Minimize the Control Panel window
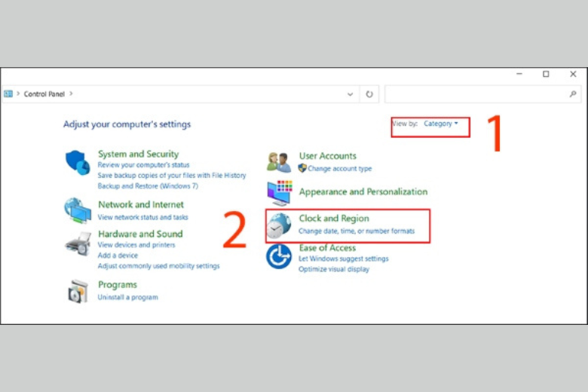This screenshot has width=588, height=392. 519,74
